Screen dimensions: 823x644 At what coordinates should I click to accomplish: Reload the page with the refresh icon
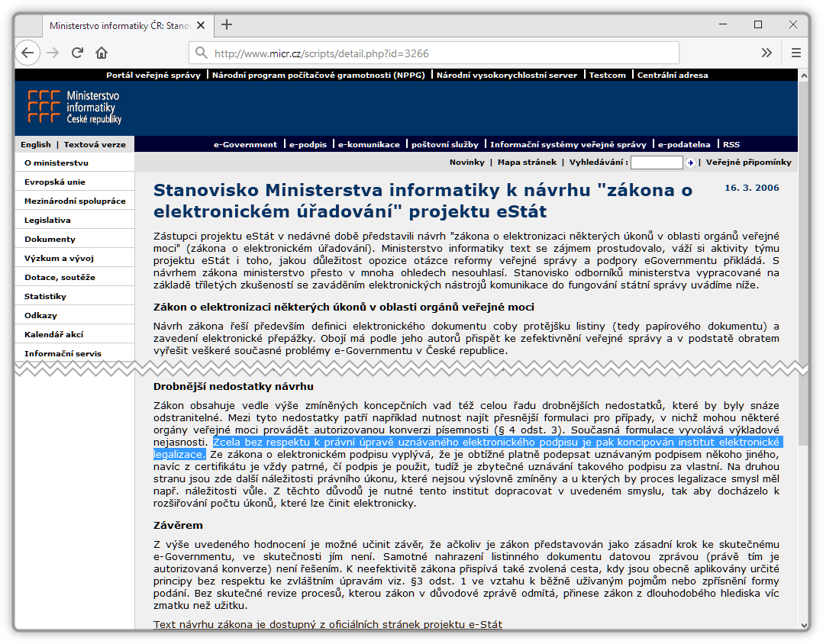point(77,53)
